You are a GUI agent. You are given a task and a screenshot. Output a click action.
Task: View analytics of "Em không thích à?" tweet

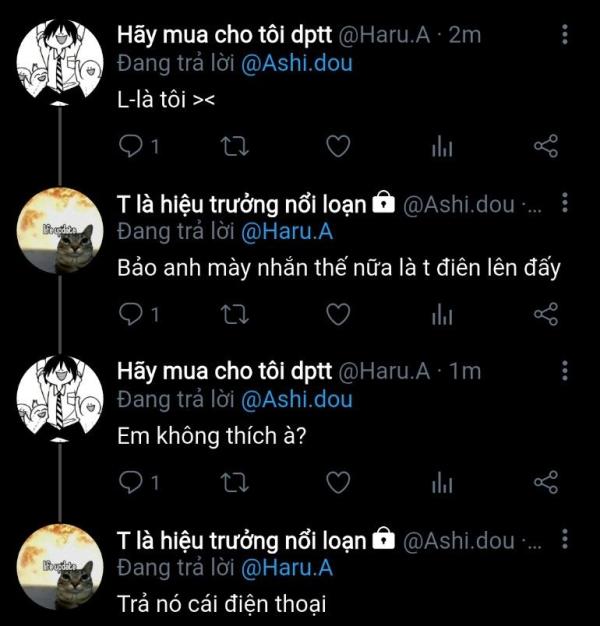pyautogui.click(x=442, y=483)
